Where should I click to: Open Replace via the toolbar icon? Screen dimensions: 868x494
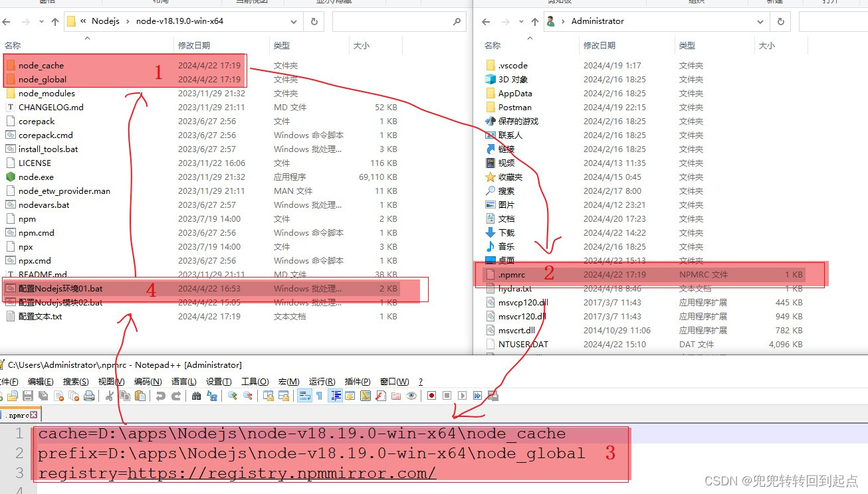click(x=212, y=396)
